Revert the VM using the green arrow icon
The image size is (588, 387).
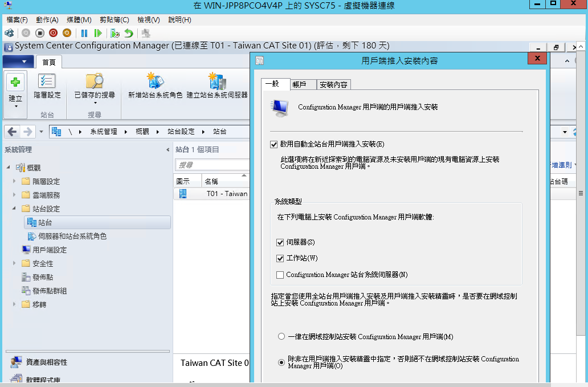point(129,34)
